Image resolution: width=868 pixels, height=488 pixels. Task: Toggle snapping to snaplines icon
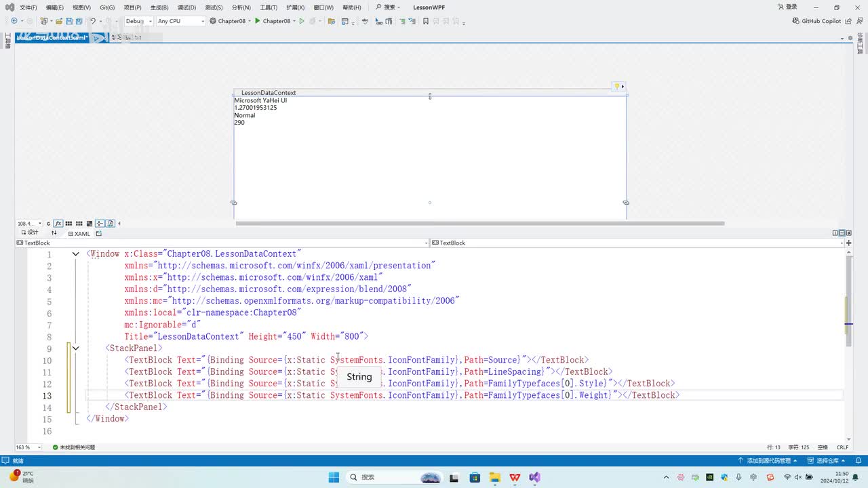pyautogui.click(x=100, y=223)
